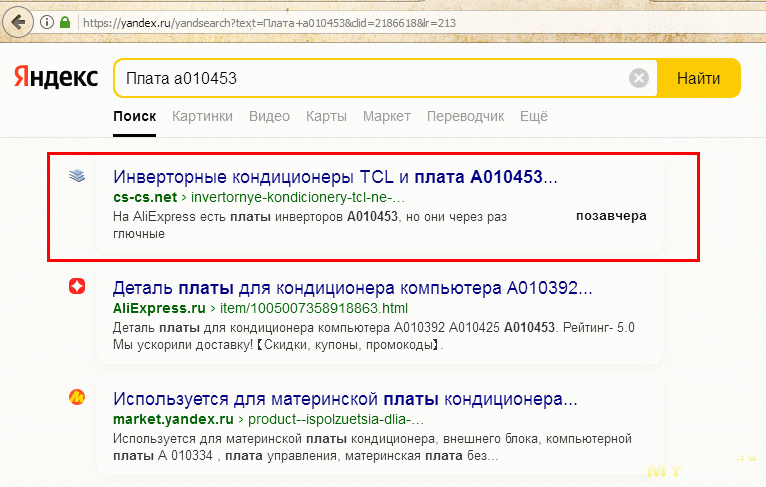Click the yellow Найти button

(x=699, y=78)
